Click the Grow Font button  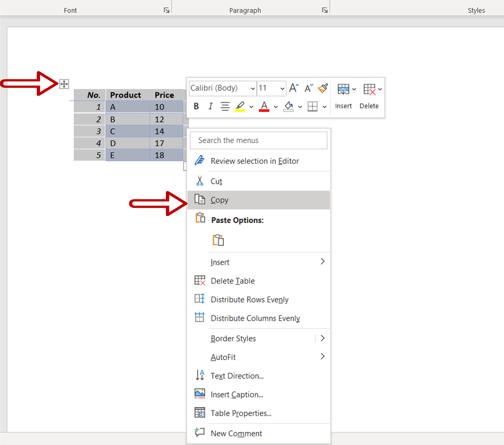pyautogui.click(x=293, y=88)
